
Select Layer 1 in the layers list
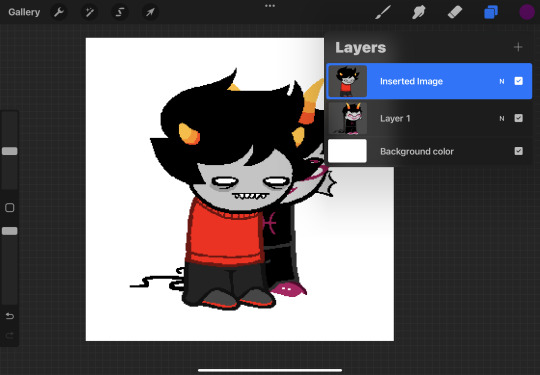click(x=429, y=118)
